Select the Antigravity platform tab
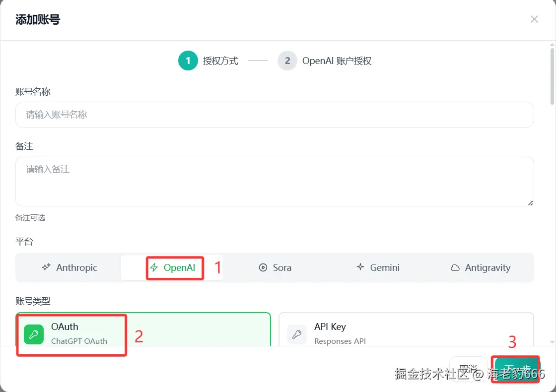Viewport: 556px width, 392px height. (x=481, y=267)
